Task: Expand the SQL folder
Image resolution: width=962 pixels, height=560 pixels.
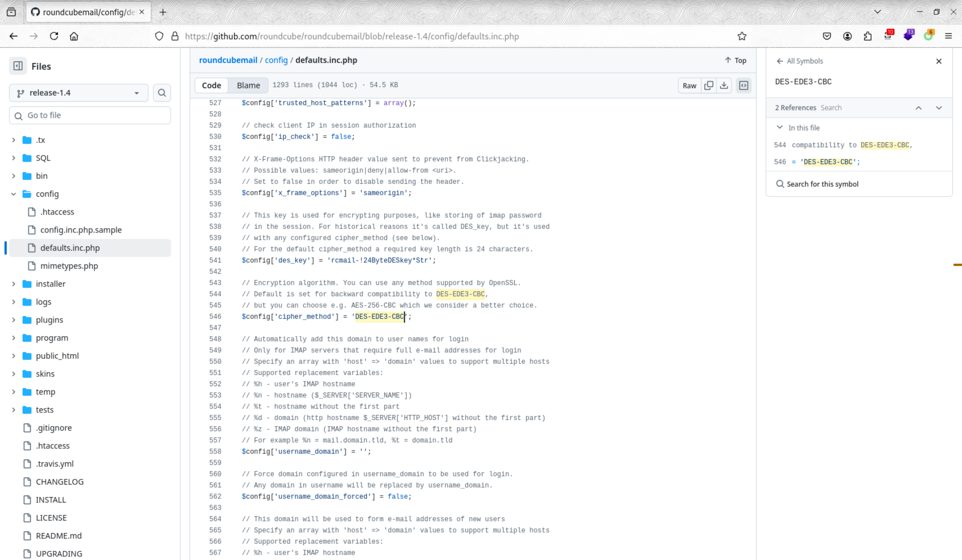Action: [14, 158]
